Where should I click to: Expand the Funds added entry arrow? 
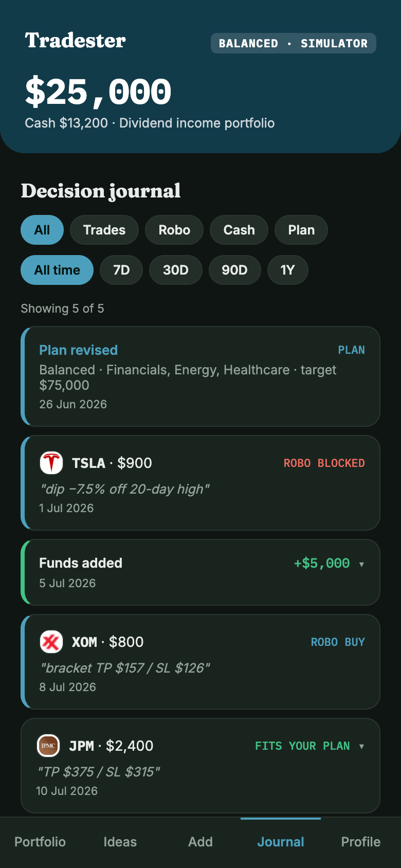[x=361, y=564]
